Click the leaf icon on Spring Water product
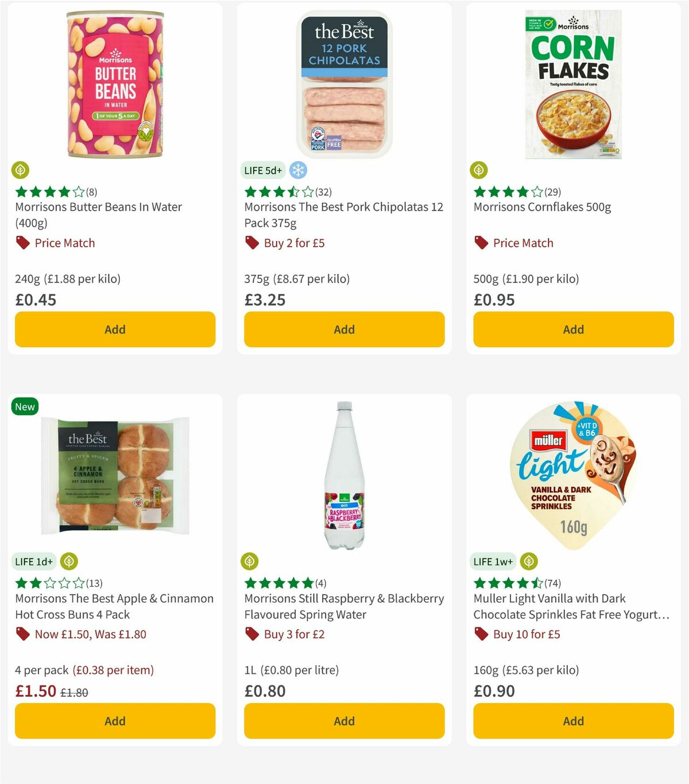The height and width of the screenshot is (784, 689). pos(251,561)
